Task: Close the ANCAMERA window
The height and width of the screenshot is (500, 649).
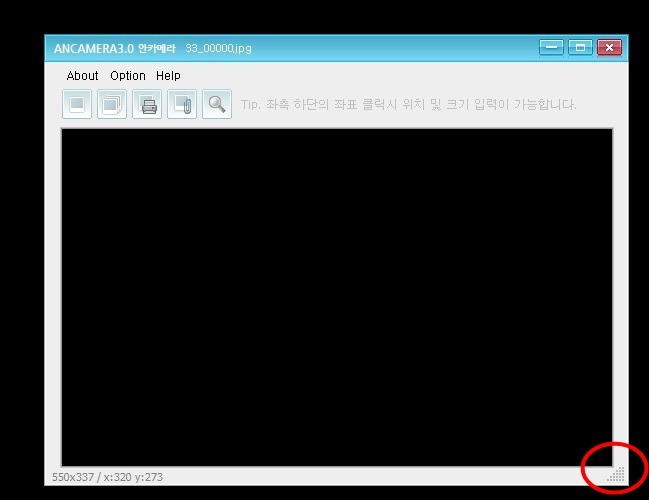Action: coord(609,48)
